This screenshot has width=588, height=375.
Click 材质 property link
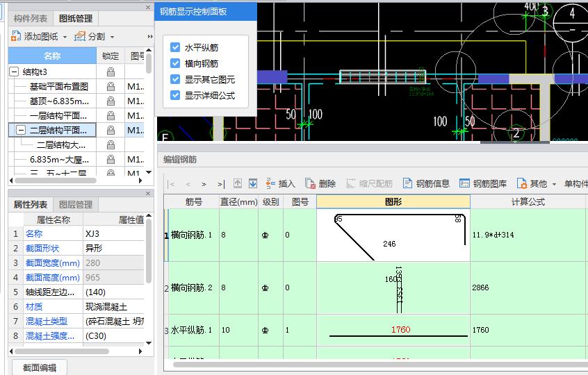coord(34,306)
